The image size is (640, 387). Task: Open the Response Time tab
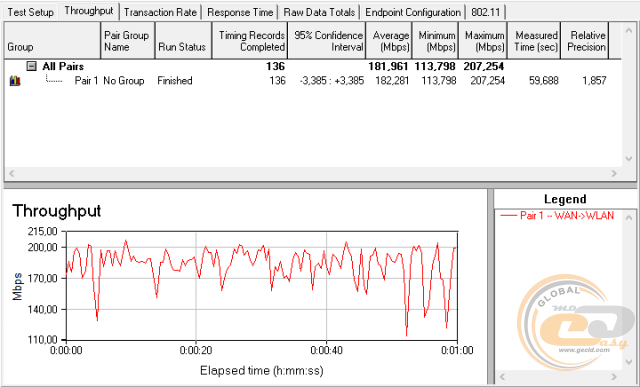pyautogui.click(x=240, y=12)
